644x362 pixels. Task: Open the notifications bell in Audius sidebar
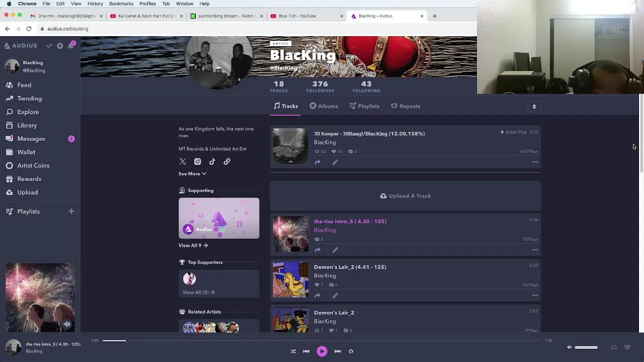click(x=71, y=46)
